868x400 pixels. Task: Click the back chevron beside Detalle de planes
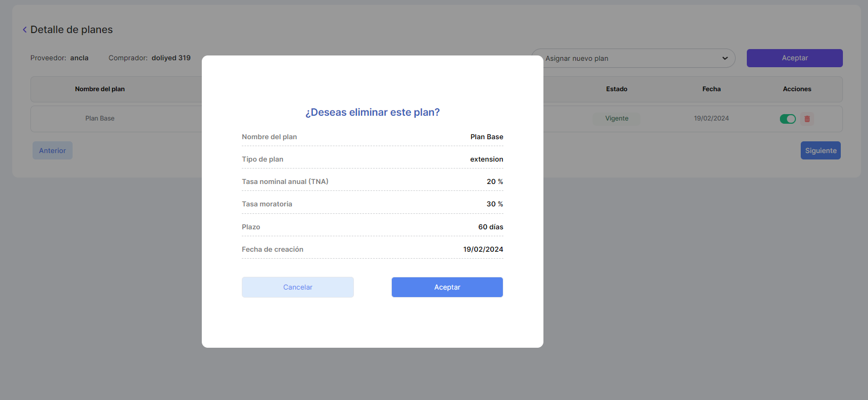[x=25, y=30]
